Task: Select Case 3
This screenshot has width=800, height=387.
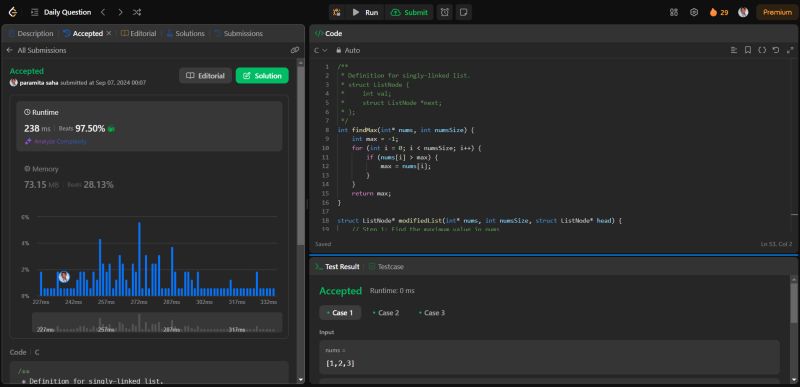Action: coord(432,313)
